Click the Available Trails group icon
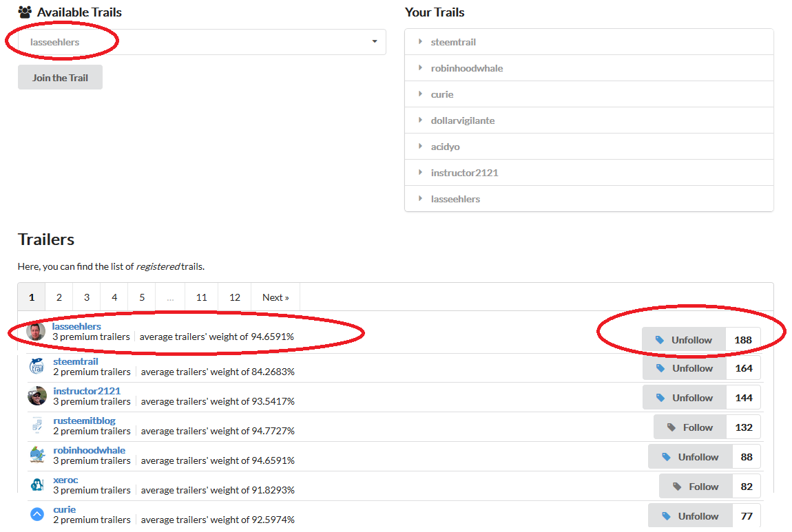 point(25,12)
